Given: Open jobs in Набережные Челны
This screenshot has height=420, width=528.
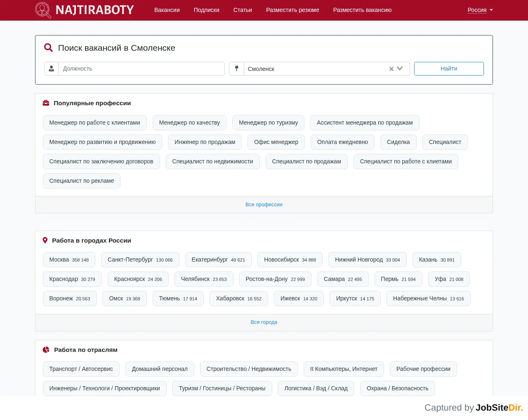Looking at the screenshot, I should pos(429,298).
